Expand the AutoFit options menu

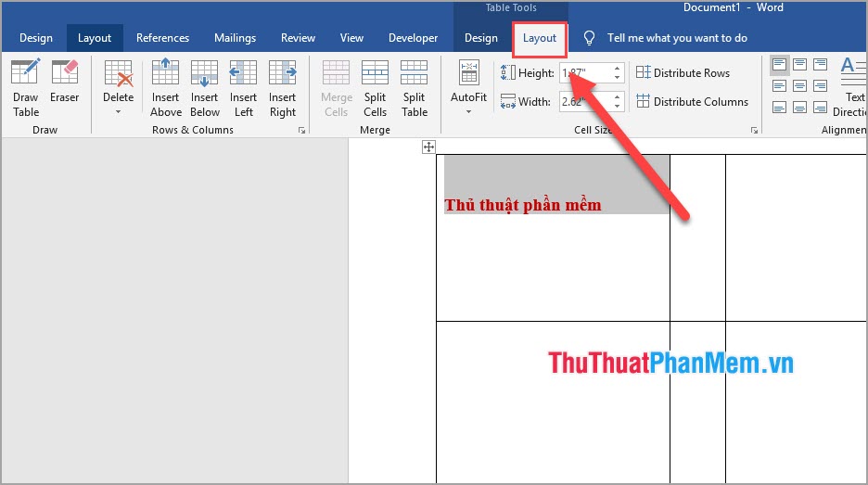pos(469,88)
